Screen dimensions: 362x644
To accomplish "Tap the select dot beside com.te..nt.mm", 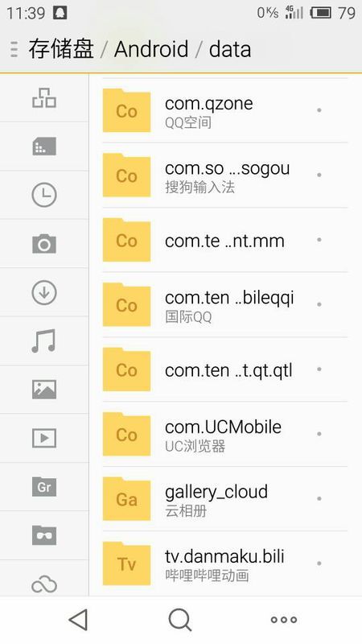I will tap(319, 239).
